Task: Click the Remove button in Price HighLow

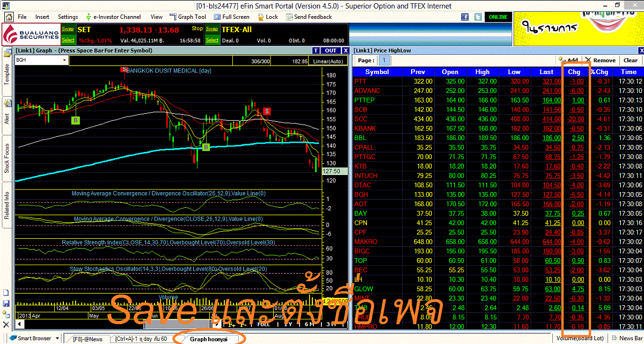Action: [x=601, y=61]
